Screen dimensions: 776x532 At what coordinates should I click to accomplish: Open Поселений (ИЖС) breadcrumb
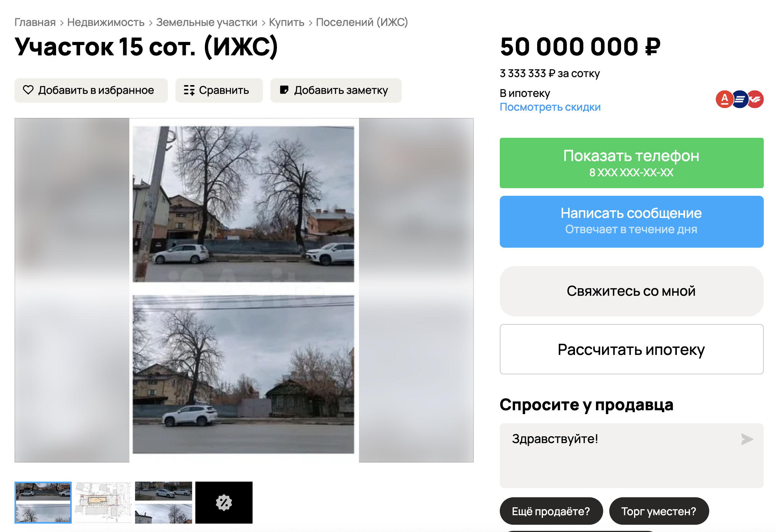pyautogui.click(x=362, y=22)
